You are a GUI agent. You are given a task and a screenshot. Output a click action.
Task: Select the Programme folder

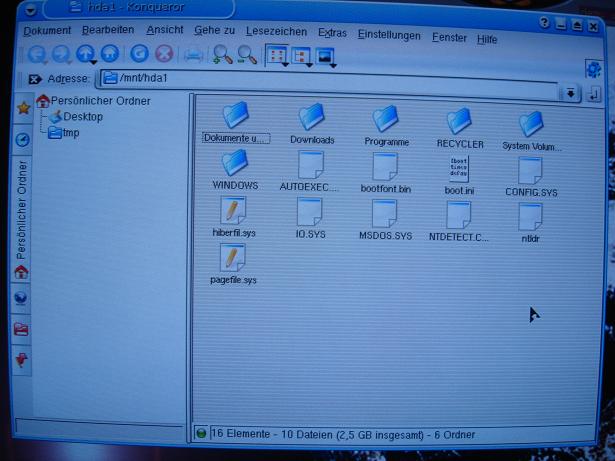click(x=386, y=126)
